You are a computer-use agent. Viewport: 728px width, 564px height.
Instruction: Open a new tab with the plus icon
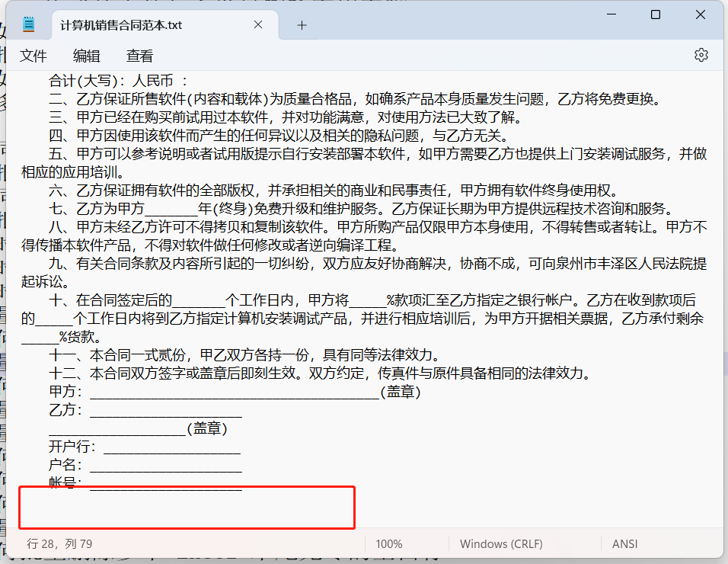(x=302, y=24)
